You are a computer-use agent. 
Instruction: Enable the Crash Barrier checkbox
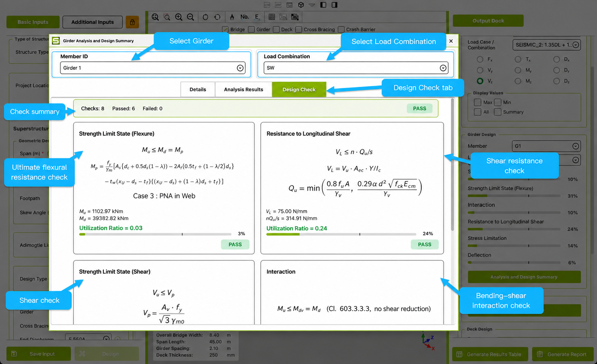(x=341, y=29)
